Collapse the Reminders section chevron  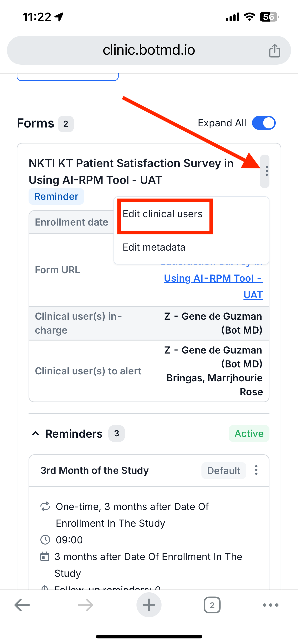tap(36, 434)
